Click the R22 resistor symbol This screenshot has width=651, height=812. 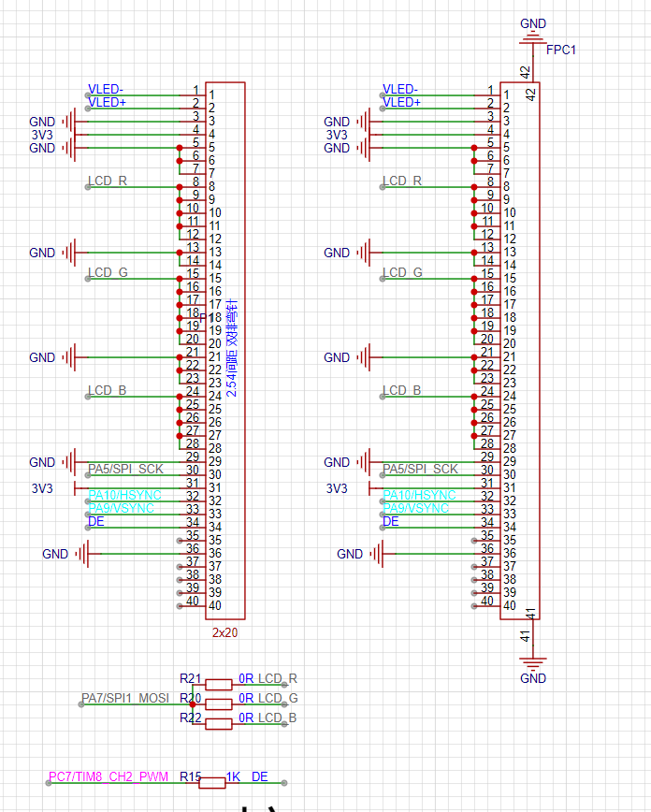[x=219, y=723]
